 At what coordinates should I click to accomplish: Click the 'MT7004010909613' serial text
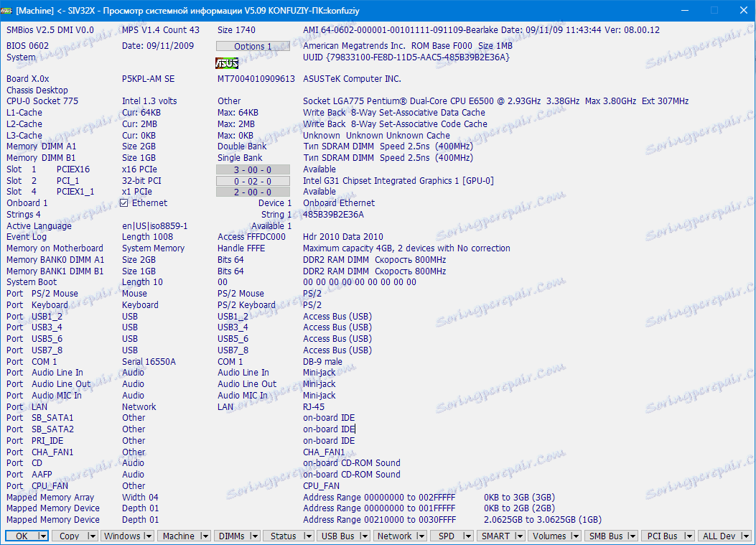point(256,78)
